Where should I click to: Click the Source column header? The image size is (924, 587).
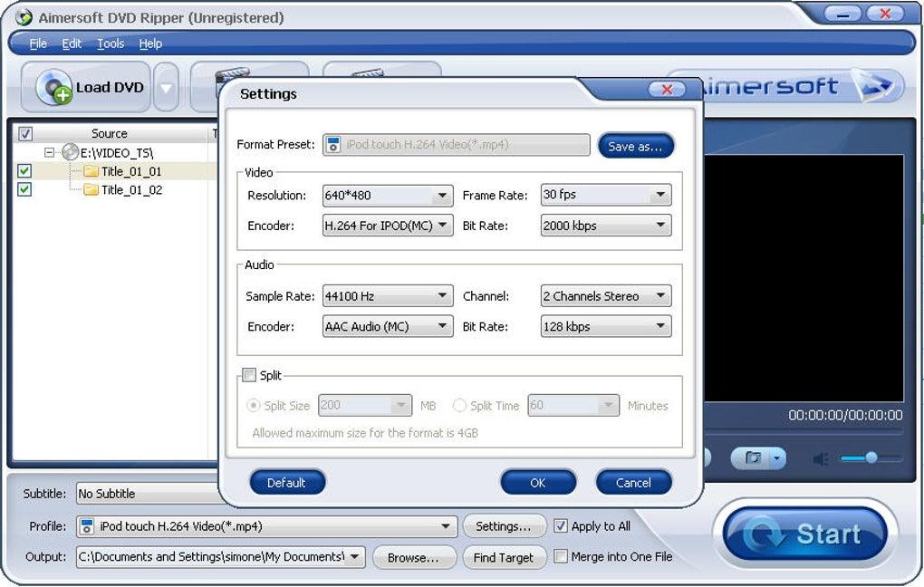[109, 133]
